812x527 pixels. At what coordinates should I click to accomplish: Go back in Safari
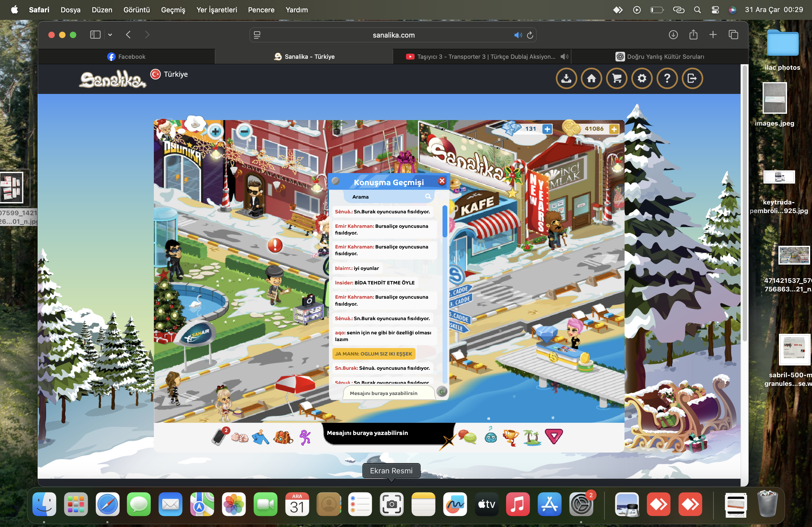click(128, 35)
